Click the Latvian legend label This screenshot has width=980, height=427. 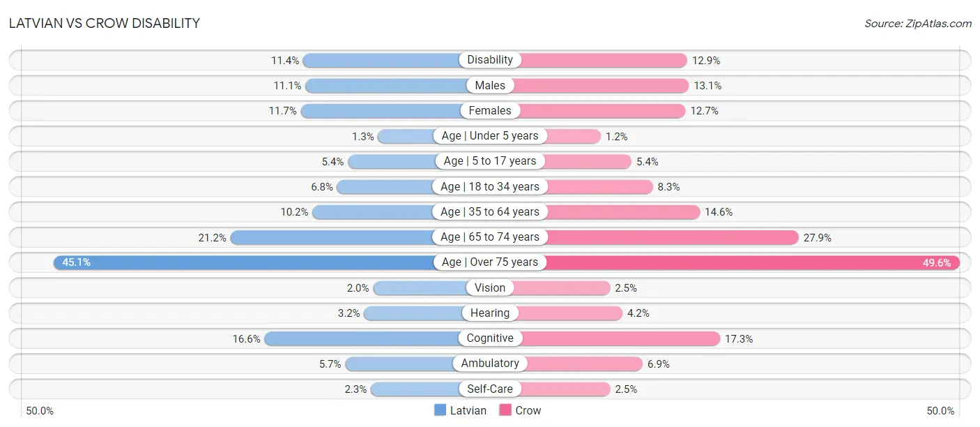click(468, 410)
